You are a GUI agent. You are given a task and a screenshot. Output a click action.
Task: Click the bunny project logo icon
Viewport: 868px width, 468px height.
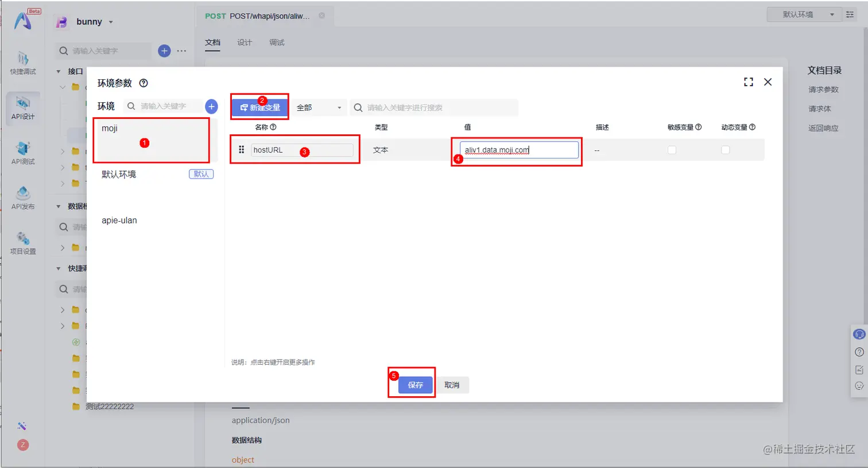(x=61, y=22)
